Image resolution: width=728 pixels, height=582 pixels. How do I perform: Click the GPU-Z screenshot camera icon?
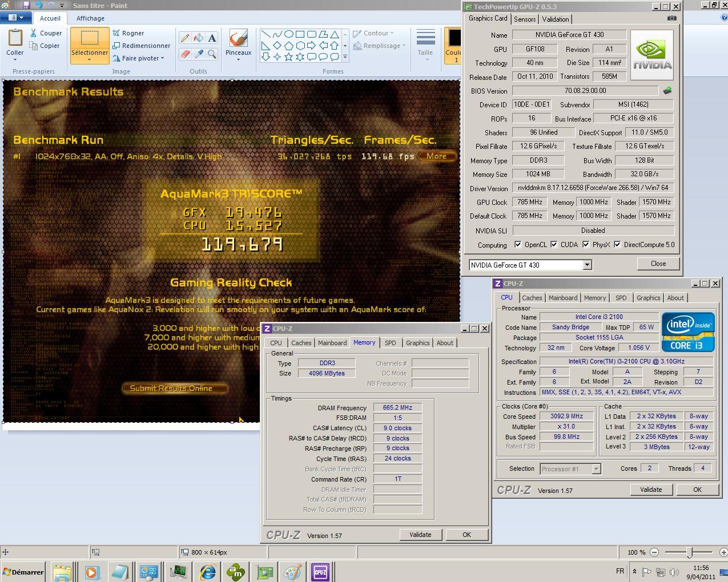coord(672,18)
